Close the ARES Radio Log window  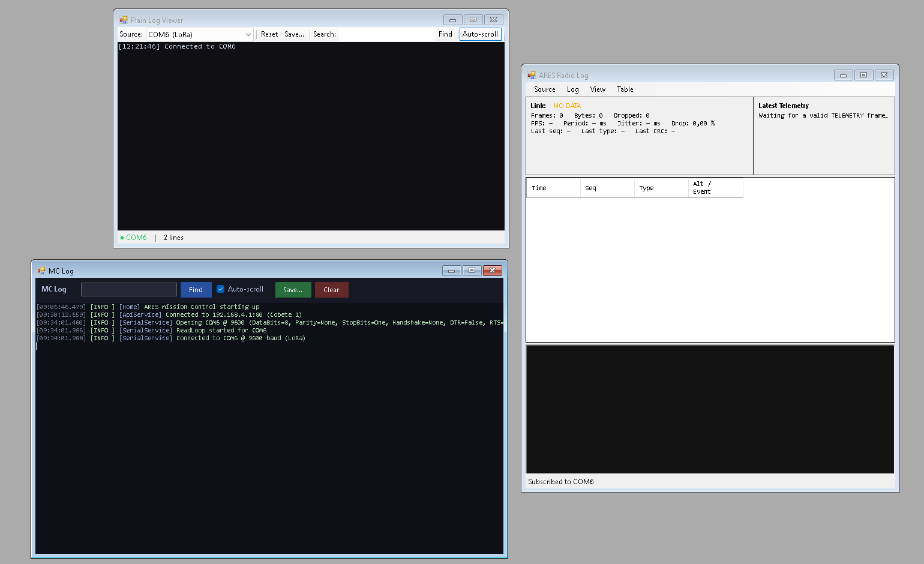(884, 75)
